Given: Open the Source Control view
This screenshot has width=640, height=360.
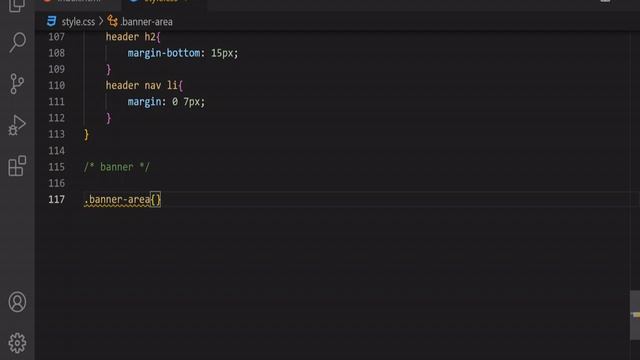Looking at the screenshot, I should tap(17, 84).
